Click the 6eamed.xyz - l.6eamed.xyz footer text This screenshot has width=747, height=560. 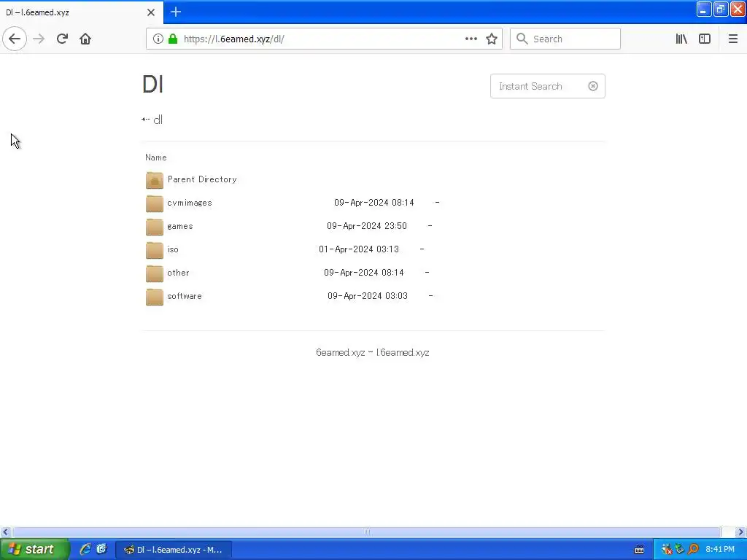(x=373, y=353)
